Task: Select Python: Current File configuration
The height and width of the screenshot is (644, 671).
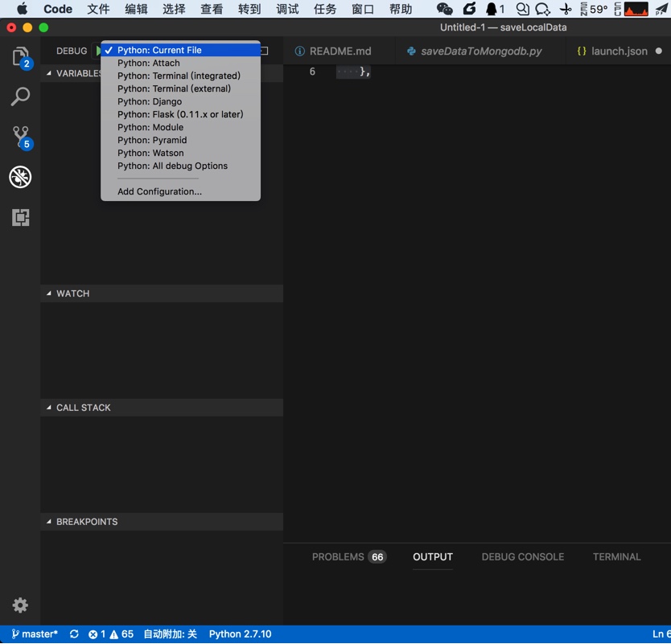Action: pyautogui.click(x=180, y=50)
